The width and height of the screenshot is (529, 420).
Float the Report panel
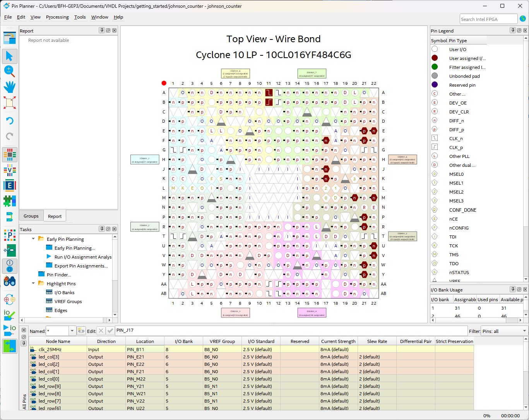pos(108,31)
